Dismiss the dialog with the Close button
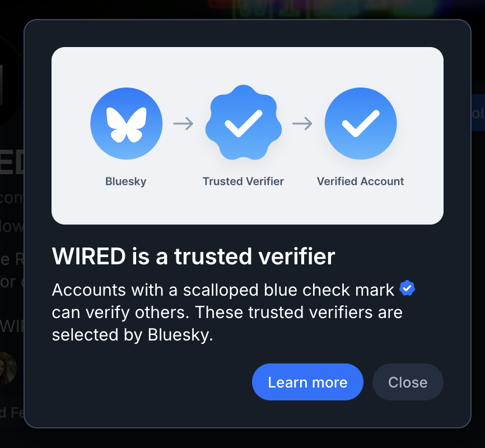Image resolution: width=485 pixels, height=448 pixels. click(x=407, y=382)
